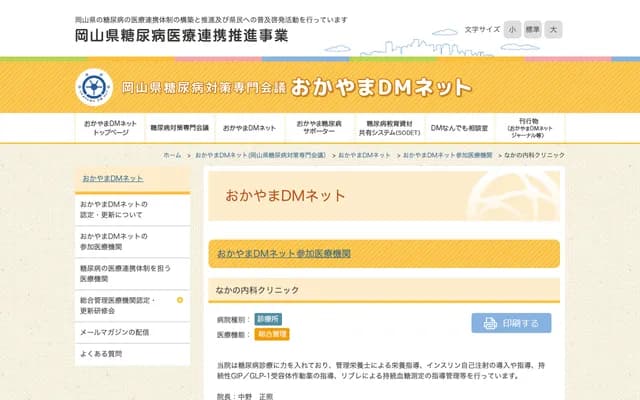640x400 pixels.
Task: Click なかの内科クリニック breadcrumb text
Action: 534,155
